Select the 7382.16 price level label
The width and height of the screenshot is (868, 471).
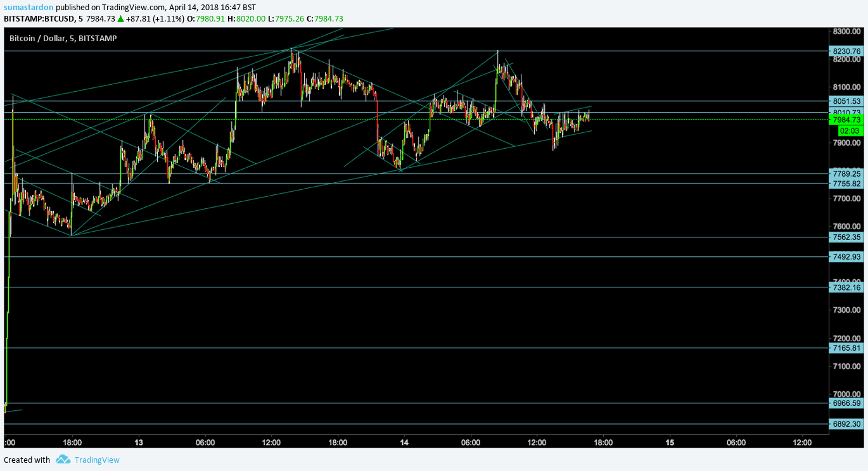847,287
